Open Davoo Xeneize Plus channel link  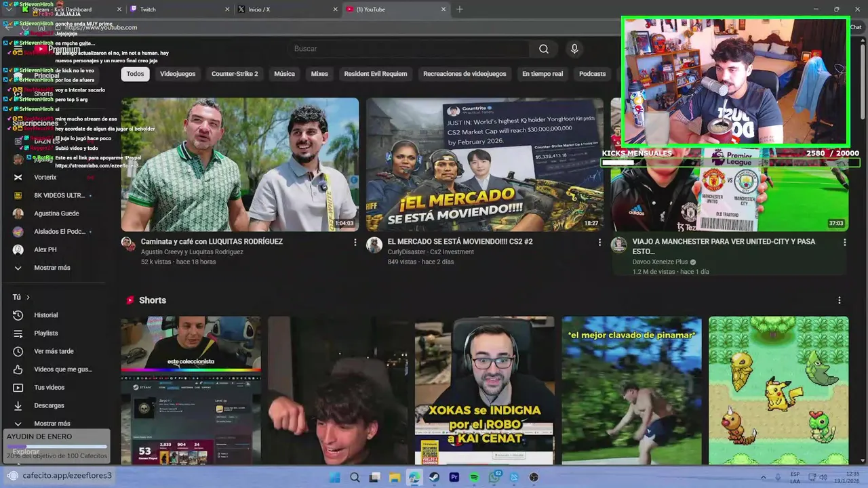point(660,262)
